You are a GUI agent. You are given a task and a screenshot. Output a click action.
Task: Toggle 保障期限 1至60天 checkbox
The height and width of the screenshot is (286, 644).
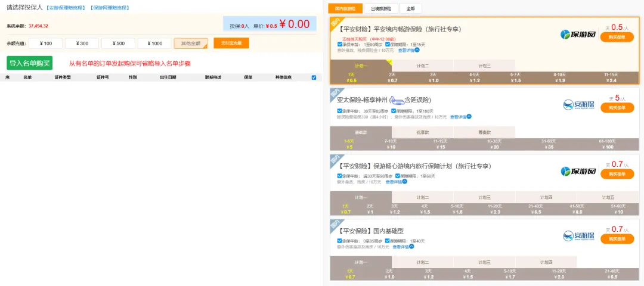coord(398,176)
